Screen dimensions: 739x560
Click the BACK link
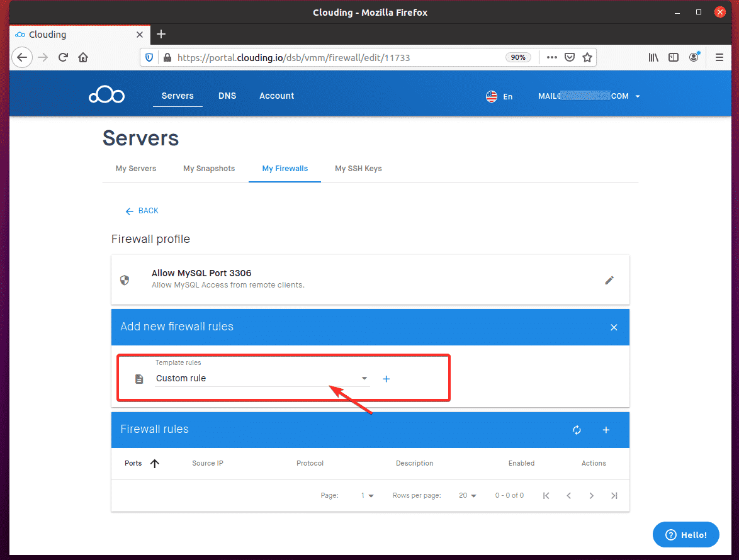(x=142, y=211)
